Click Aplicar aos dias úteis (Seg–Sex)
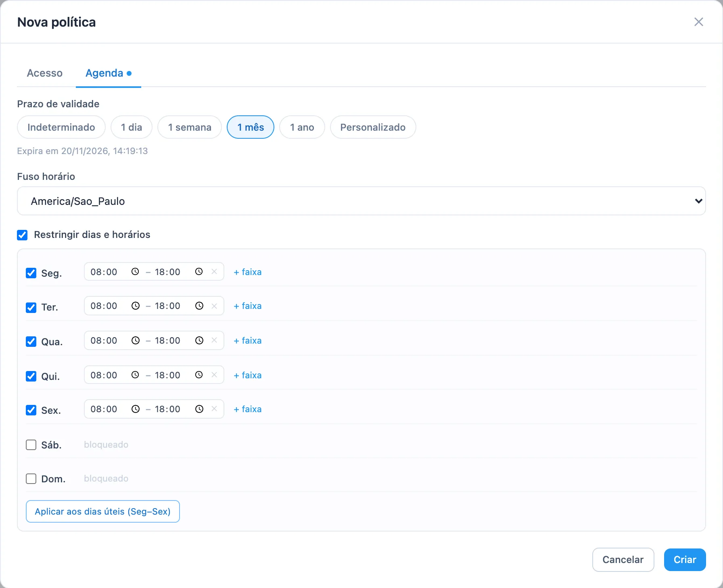 pos(103,511)
